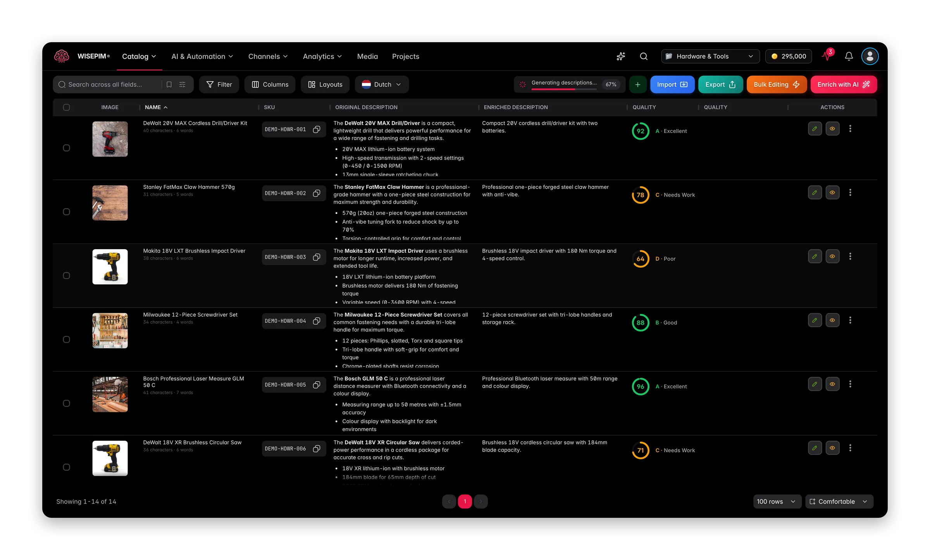Start Bulk Editing
The width and height of the screenshot is (930, 560).
[777, 84]
